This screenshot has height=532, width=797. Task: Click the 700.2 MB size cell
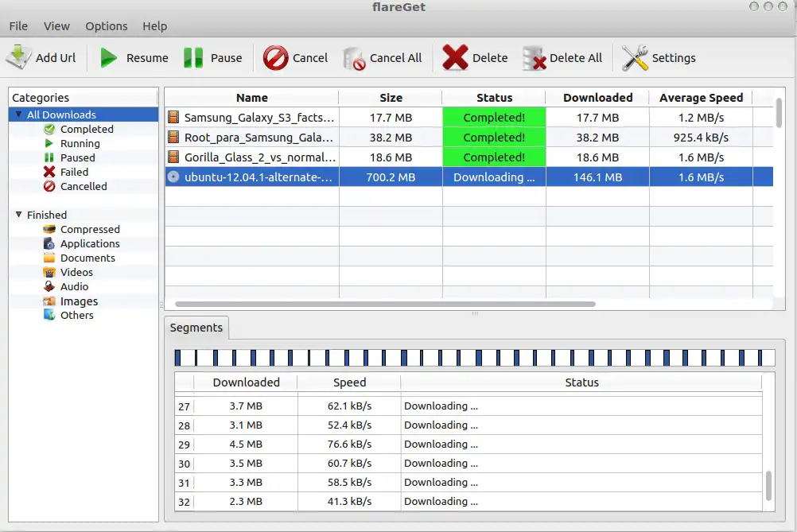(x=391, y=177)
